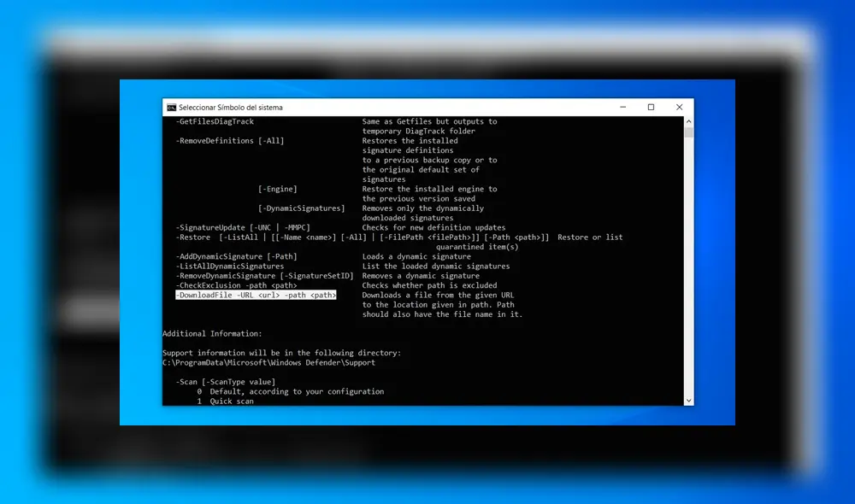Click the Command Prompt icon in title bar
Image resolution: width=855 pixels, height=504 pixels.
click(170, 107)
